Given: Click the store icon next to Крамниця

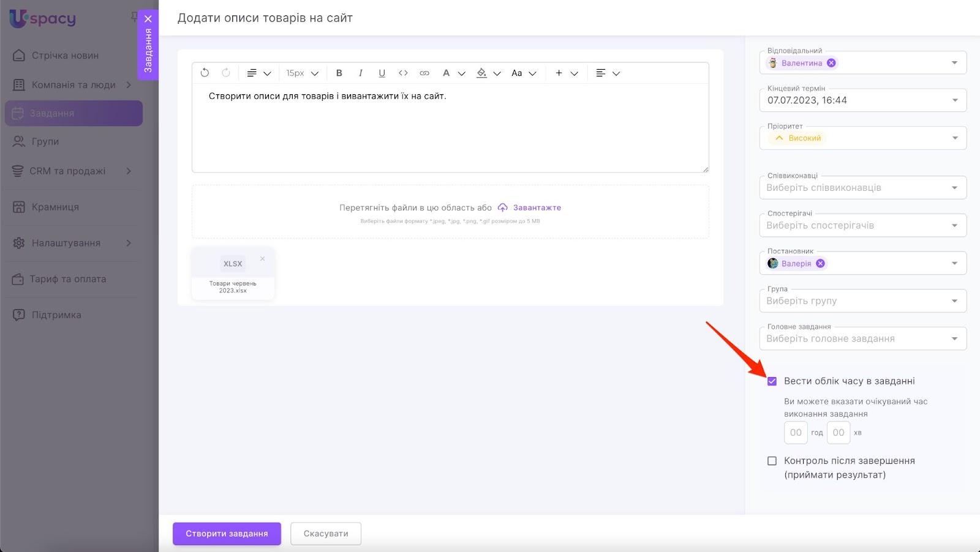Looking at the screenshot, I should click(x=19, y=207).
